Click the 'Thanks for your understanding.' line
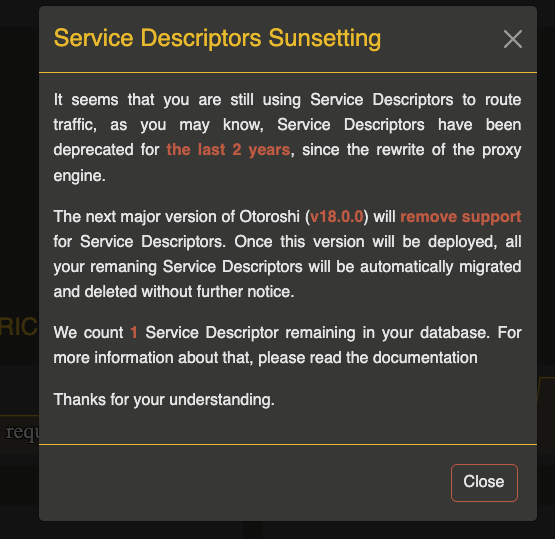This screenshot has height=539, width=555. click(x=164, y=400)
